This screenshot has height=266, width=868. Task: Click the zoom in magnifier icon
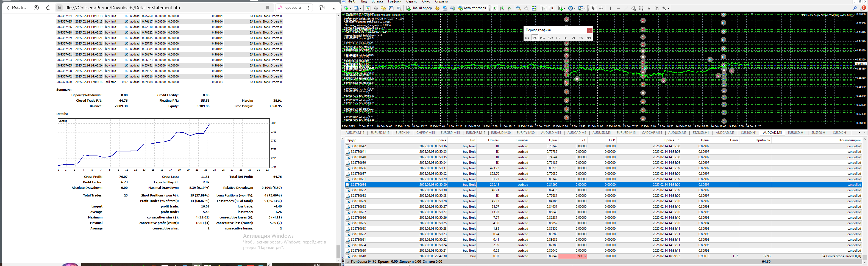(519, 9)
